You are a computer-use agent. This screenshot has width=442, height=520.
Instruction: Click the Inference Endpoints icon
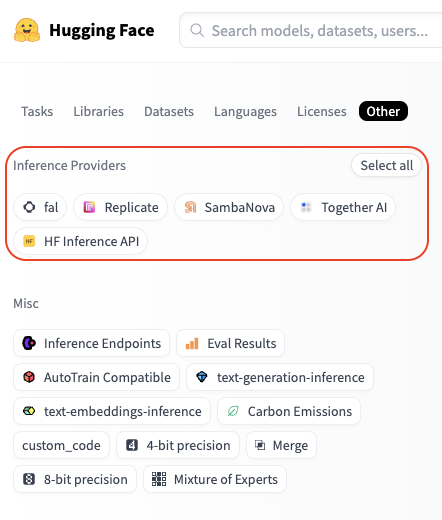click(29, 343)
